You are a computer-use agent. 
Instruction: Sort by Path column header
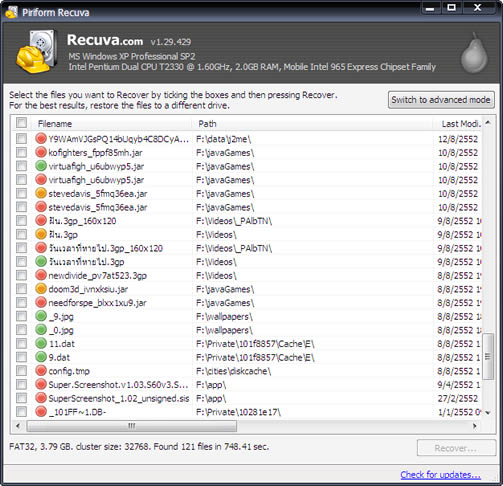(312, 124)
